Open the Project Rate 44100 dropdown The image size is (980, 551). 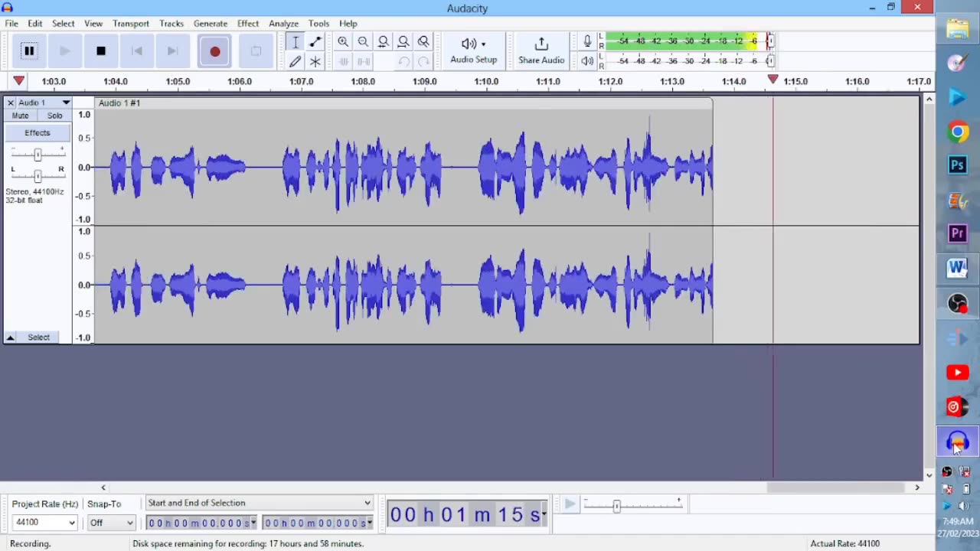(x=44, y=523)
